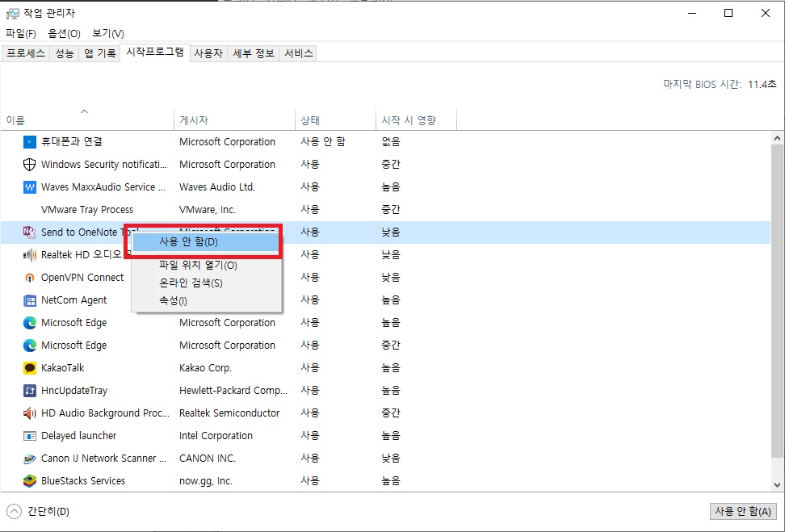
Task: Sort by the 상태 column header
Action: click(x=335, y=120)
